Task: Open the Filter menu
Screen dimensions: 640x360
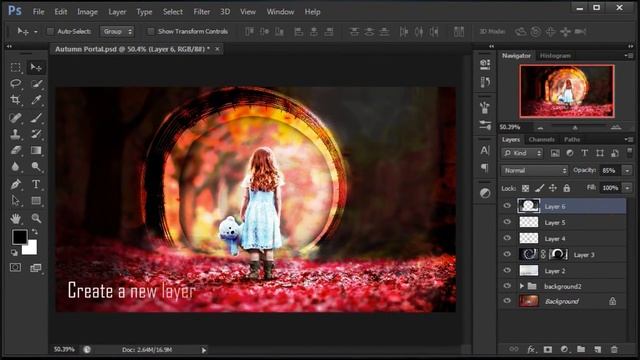Action: pyautogui.click(x=202, y=12)
